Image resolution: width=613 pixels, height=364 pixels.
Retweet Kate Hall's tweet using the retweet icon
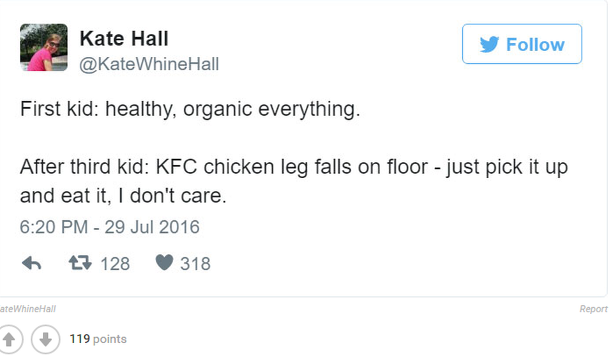79,263
